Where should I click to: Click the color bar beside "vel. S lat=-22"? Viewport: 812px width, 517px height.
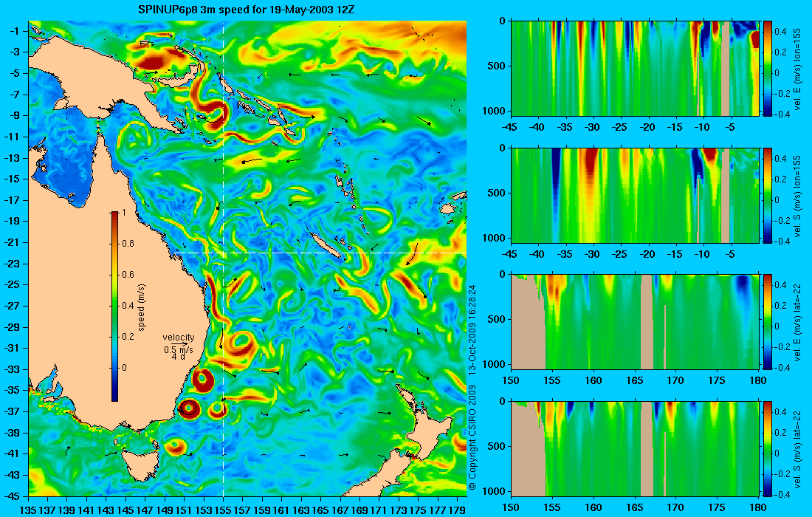[768, 448]
